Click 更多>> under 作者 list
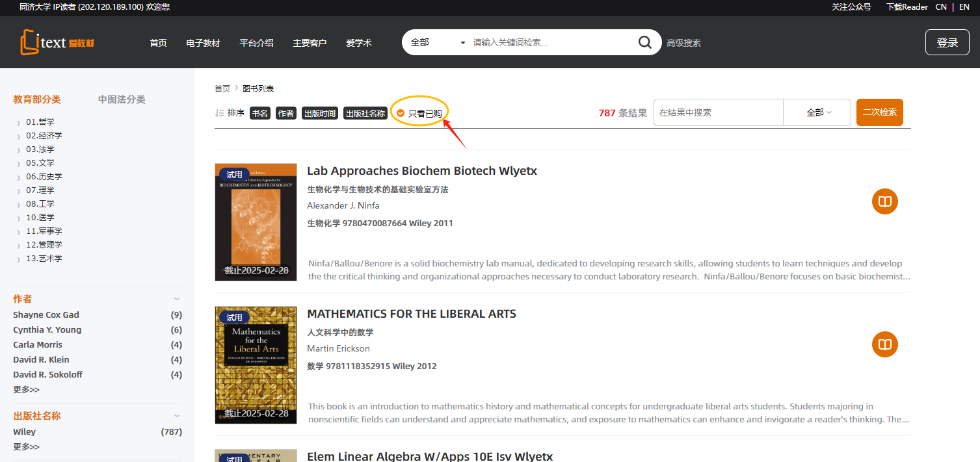The height and width of the screenshot is (462, 980). pos(26,390)
